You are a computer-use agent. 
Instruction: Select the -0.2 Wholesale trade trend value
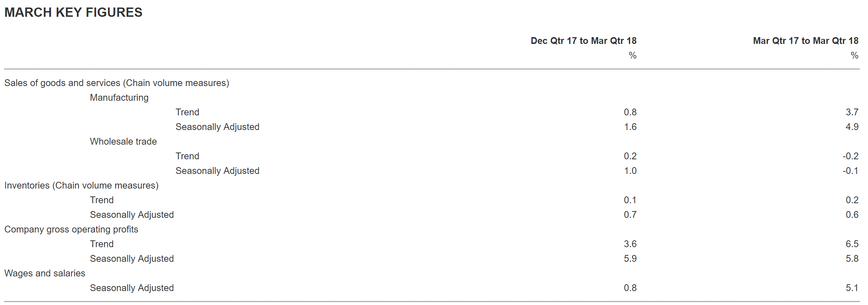pyautogui.click(x=850, y=156)
